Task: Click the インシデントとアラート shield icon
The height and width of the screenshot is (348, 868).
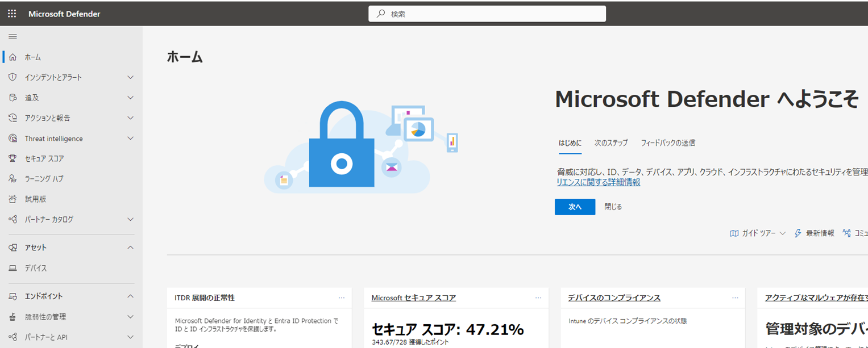Action: pyautogui.click(x=13, y=77)
